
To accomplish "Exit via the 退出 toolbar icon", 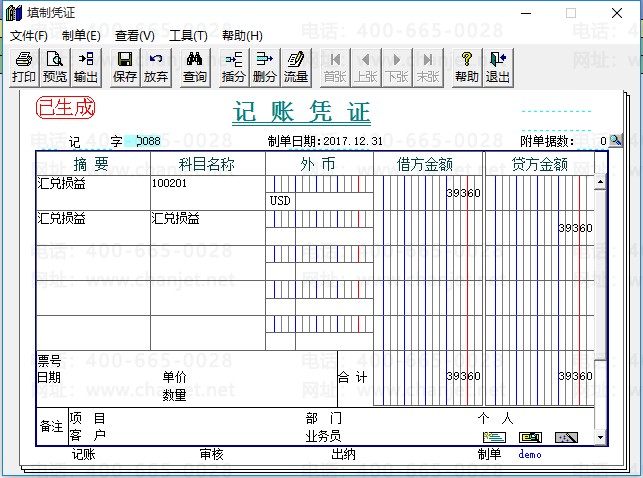I will click(x=497, y=67).
